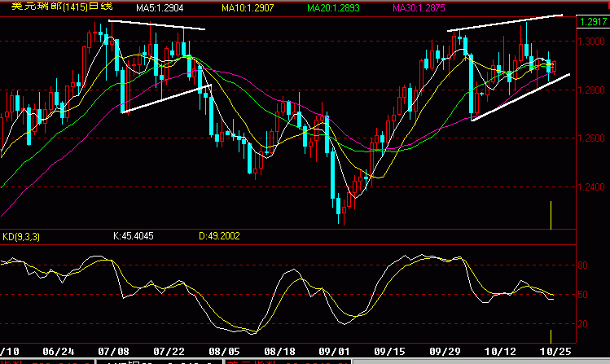Click the 07/22 date label
The height and width of the screenshot is (364, 610).
(169, 352)
